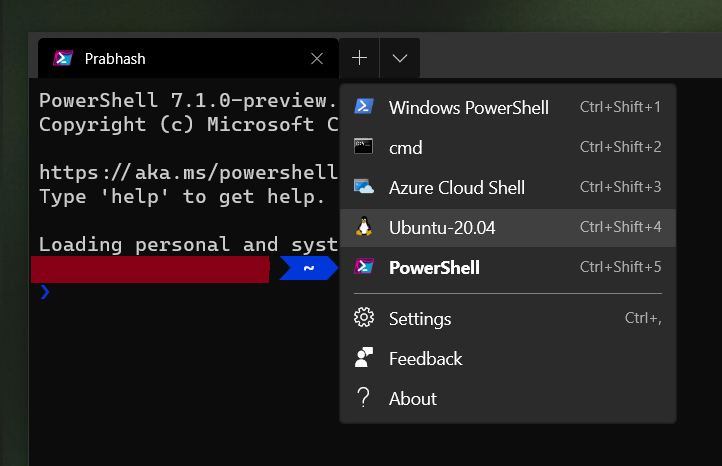Screen dimensions: 722x466
Task: Open Windows PowerShell profile
Action: pos(508,107)
